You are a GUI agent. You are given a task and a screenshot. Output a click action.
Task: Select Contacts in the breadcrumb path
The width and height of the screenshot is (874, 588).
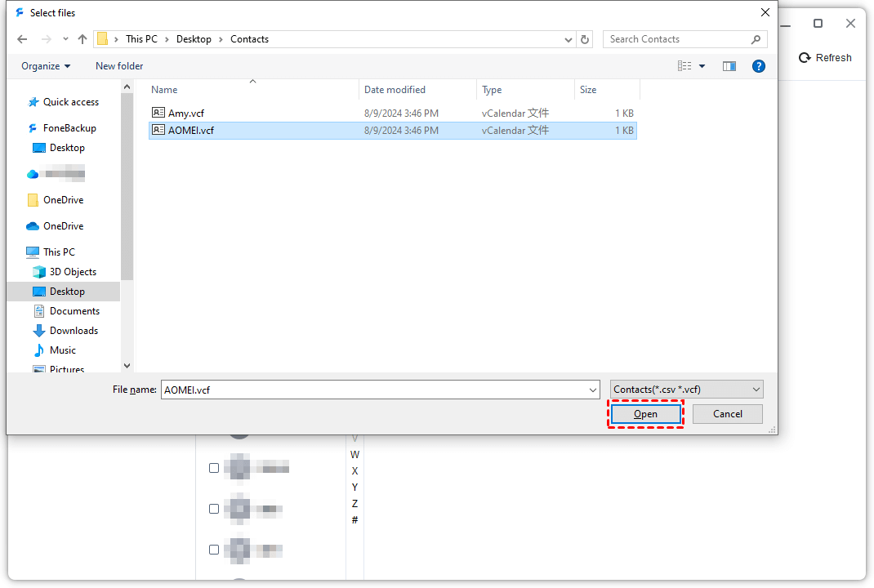(x=250, y=39)
